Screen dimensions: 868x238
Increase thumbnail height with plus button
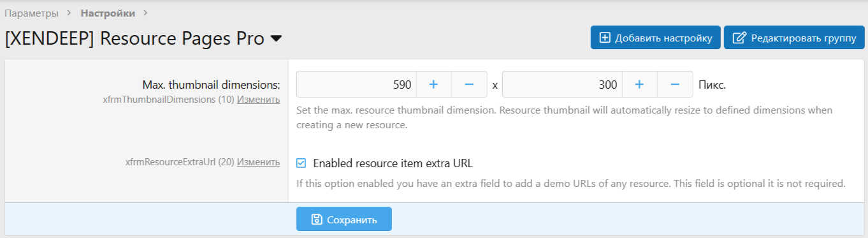(x=640, y=84)
